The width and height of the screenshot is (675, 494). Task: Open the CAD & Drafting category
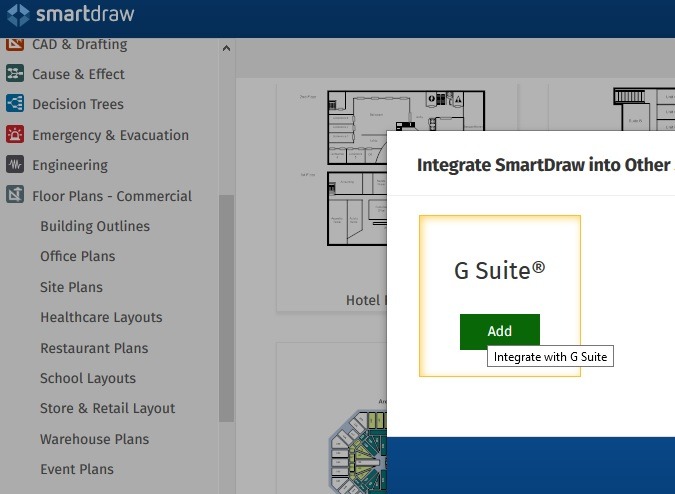click(80, 44)
